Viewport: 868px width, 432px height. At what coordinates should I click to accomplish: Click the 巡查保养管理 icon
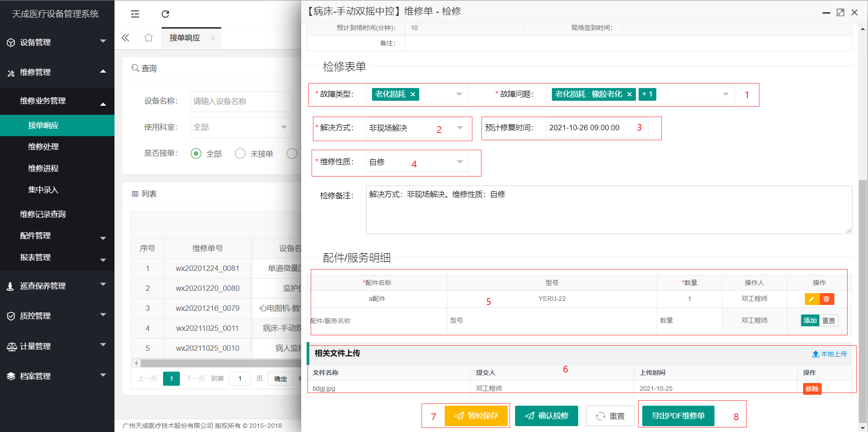click(10, 286)
